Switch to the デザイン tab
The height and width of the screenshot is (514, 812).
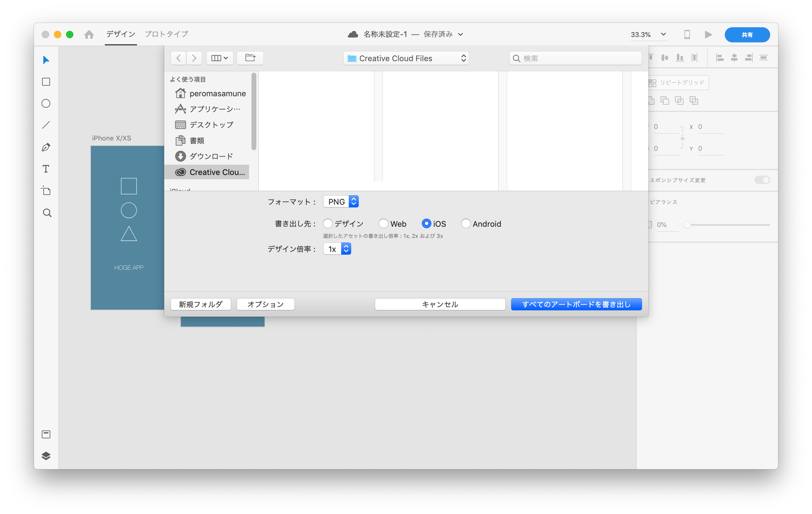point(121,34)
